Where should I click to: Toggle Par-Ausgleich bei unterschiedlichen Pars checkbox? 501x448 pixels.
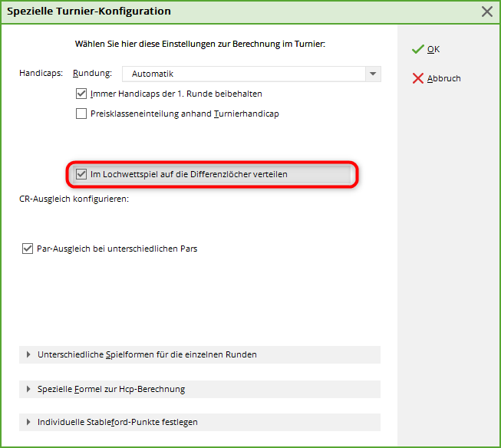28,249
